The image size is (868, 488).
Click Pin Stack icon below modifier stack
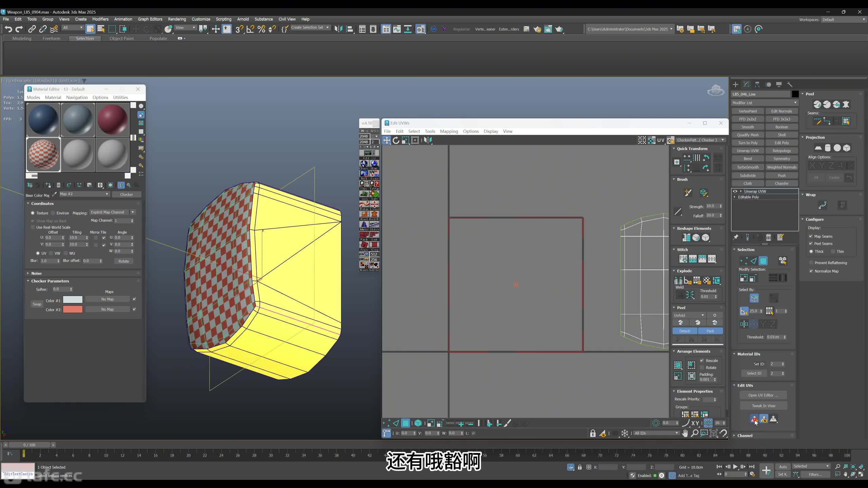pyautogui.click(x=735, y=237)
